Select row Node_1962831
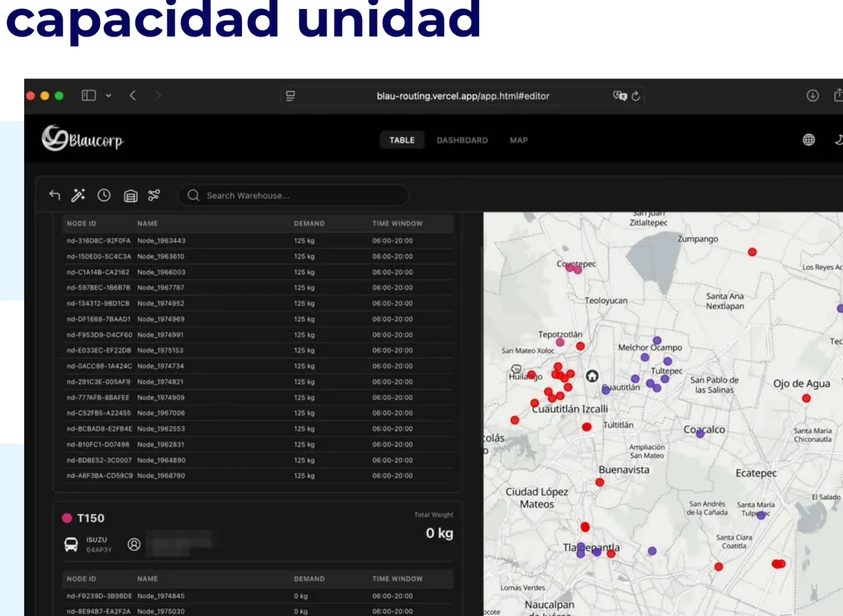The height and width of the screenshot is (616, 843). pos(258,444)
